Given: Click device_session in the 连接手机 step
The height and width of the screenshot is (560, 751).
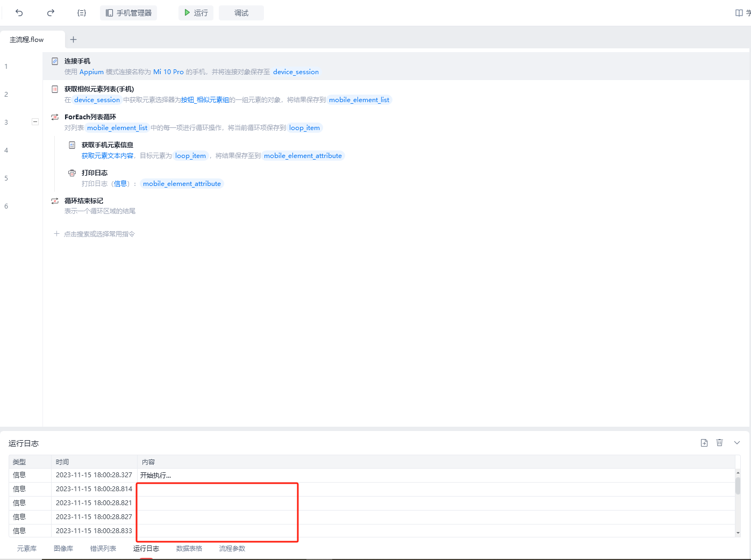Looking at the screenshot, I should [296, 72].
